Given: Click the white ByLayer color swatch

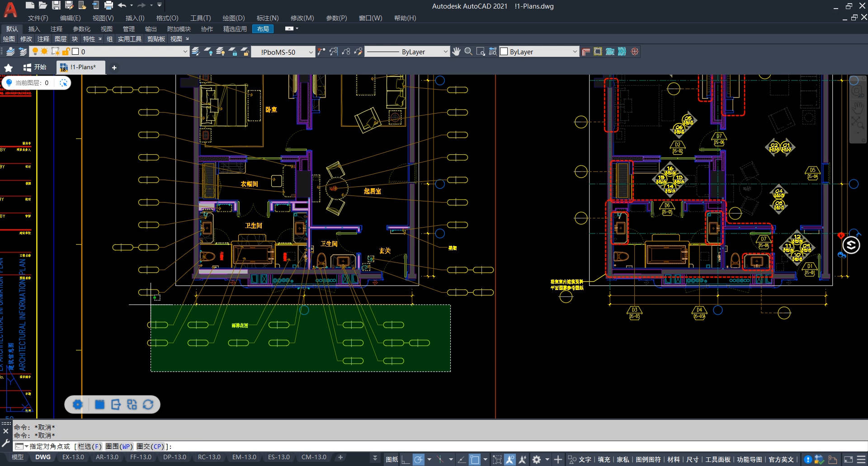Looking at the screenshot, I should coord(504,52).
